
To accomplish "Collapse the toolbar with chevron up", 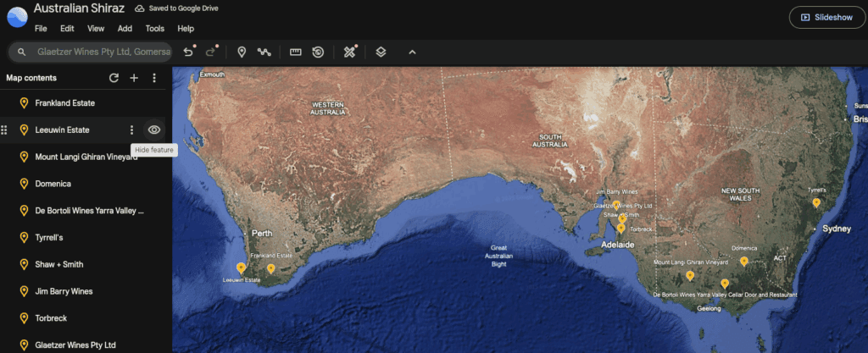I will point(412,52).
